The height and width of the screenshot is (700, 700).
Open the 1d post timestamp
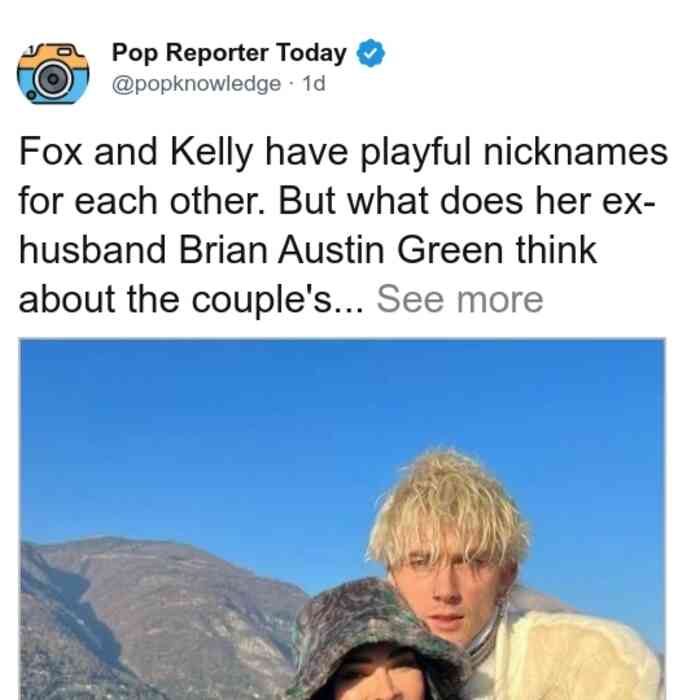pyautogui.click(x=314, y=83)
